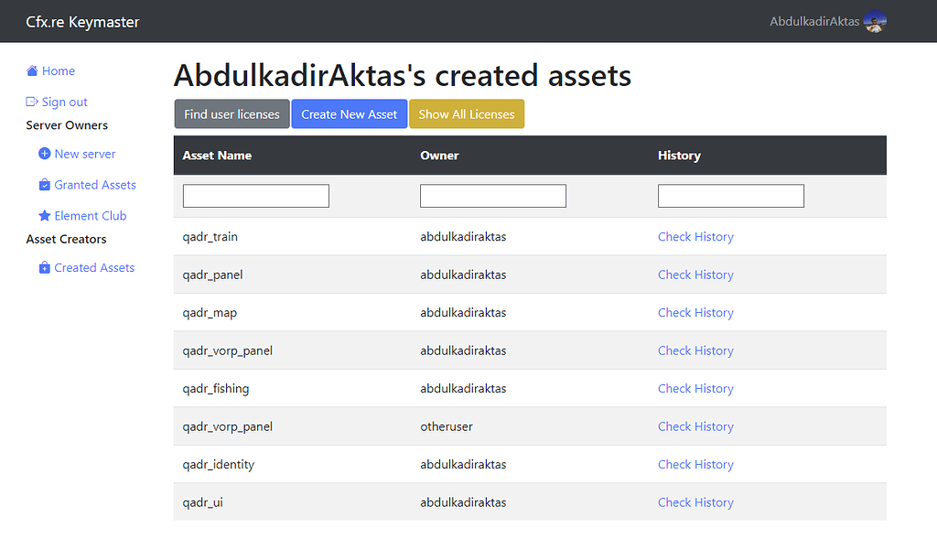Viewport: 937px width, 560px height.
Task: Click the Sign out door icon
Action: tap(33, 102)
